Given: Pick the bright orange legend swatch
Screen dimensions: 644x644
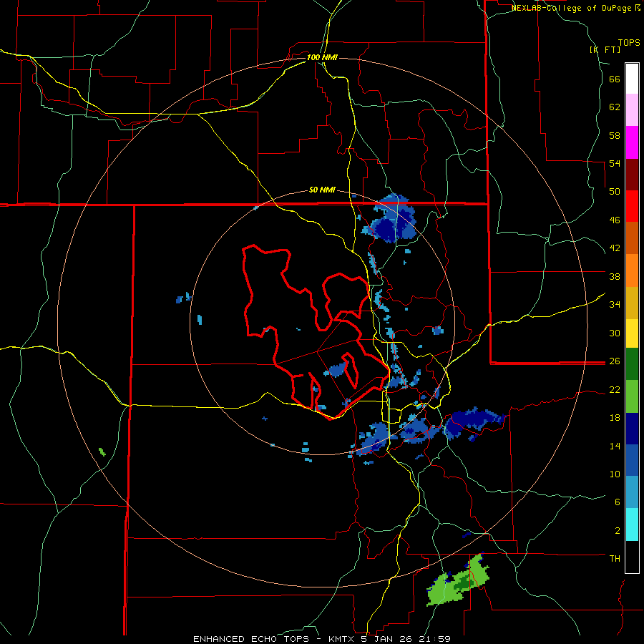Looking at the screenshot, I should point(632,270).
